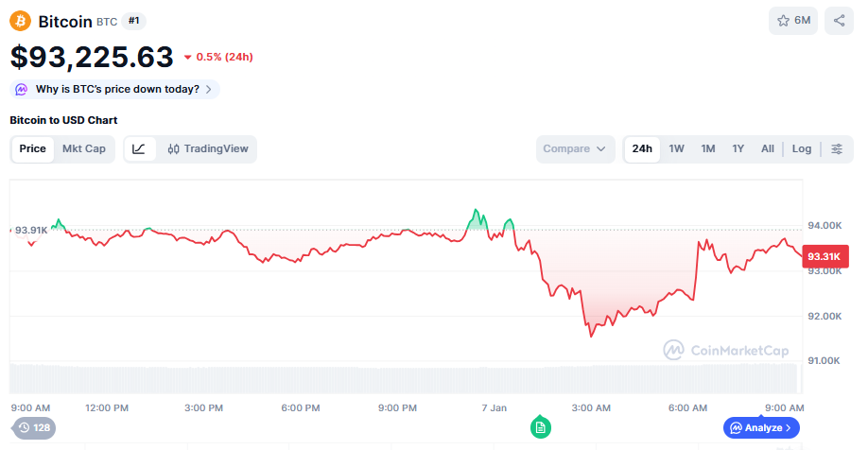Open chart settings sliders icon
The image size is (868, 450).
click(x=837, y=148)
